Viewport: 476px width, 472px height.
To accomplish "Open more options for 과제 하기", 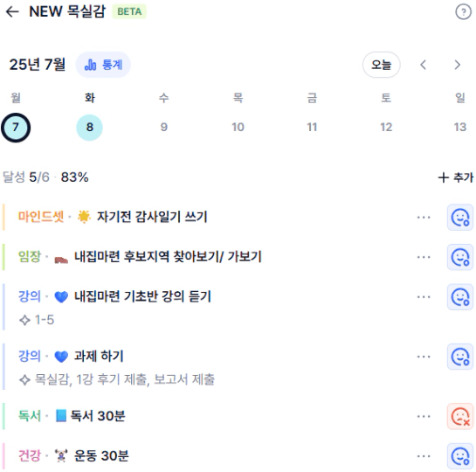I will click(424, 357).
